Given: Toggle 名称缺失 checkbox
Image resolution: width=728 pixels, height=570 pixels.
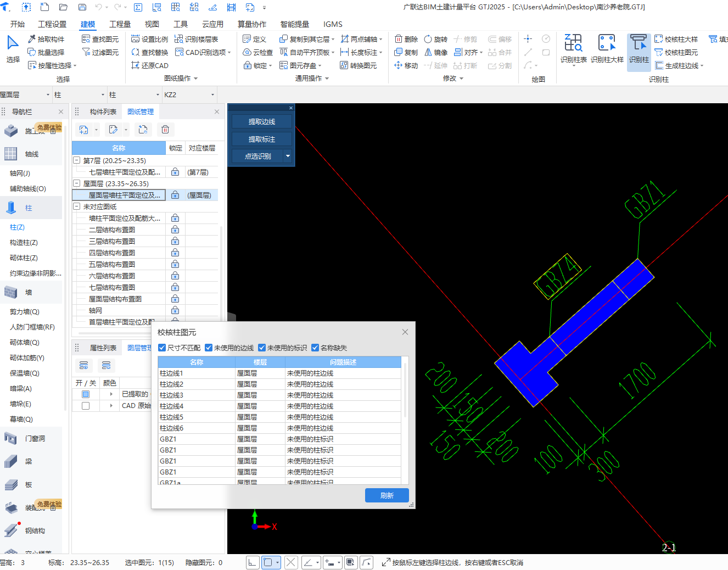Looking at the screenshot, I should (x=315, y=348).
